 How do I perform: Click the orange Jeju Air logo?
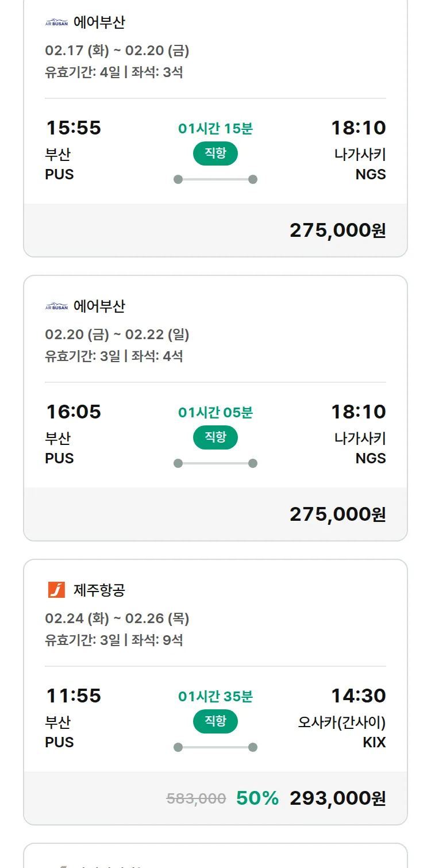pyautogui.click(x=56, y=590)
